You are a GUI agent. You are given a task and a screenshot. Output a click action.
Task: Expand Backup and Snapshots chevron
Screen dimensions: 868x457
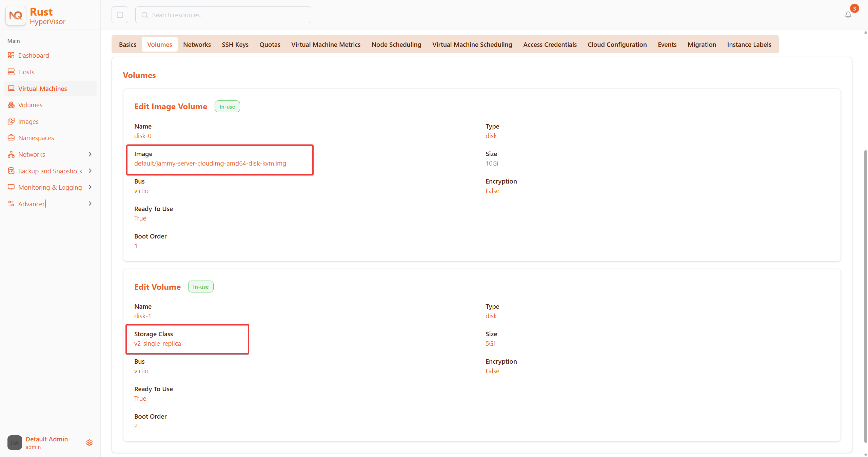(x=90, y=171)
